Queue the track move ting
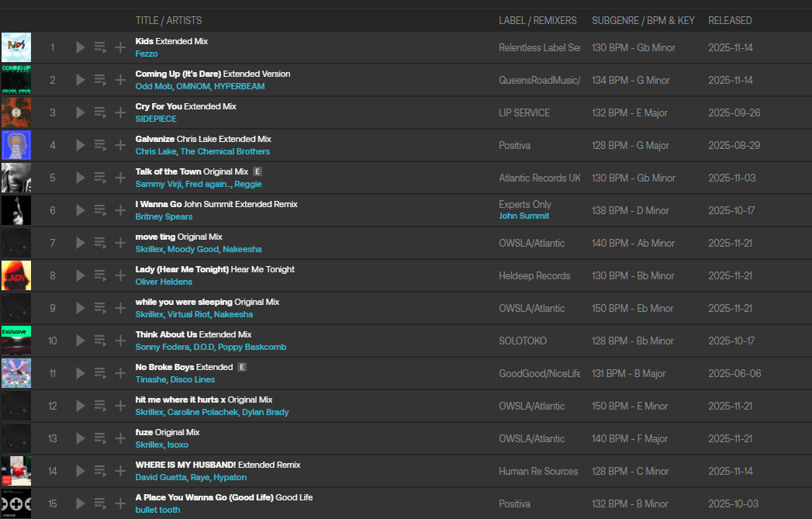This screenshot has width=812, height=519. 100,243
